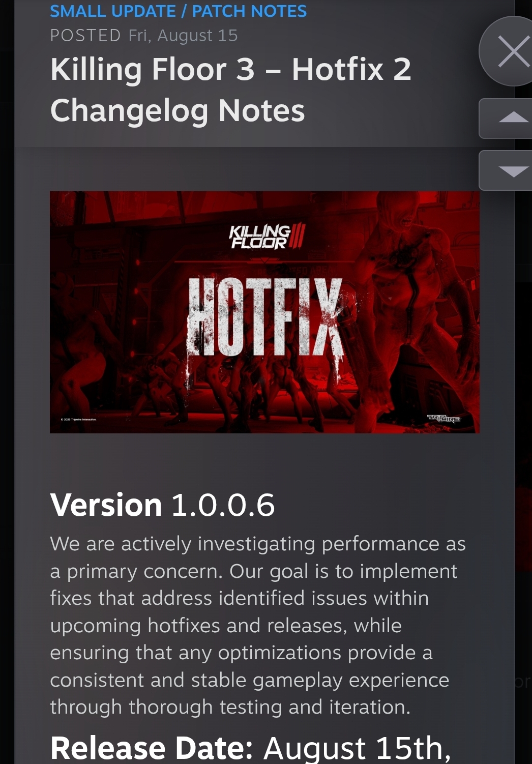532x764 pixels.
Task: Click the copyright notice on the banner
Action: tap(78, 420)
